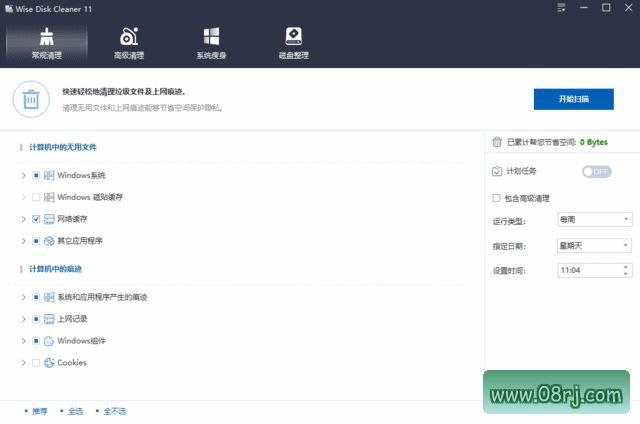Open the 指定日期 dropdown showing 星期天
This screenshot has width=640, height=424.
tap(595, 246)
